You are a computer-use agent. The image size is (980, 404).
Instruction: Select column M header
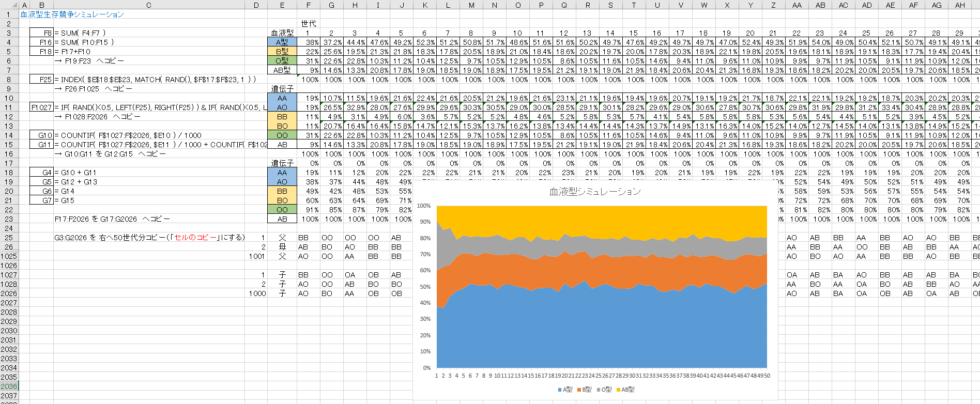pos(471,5)
